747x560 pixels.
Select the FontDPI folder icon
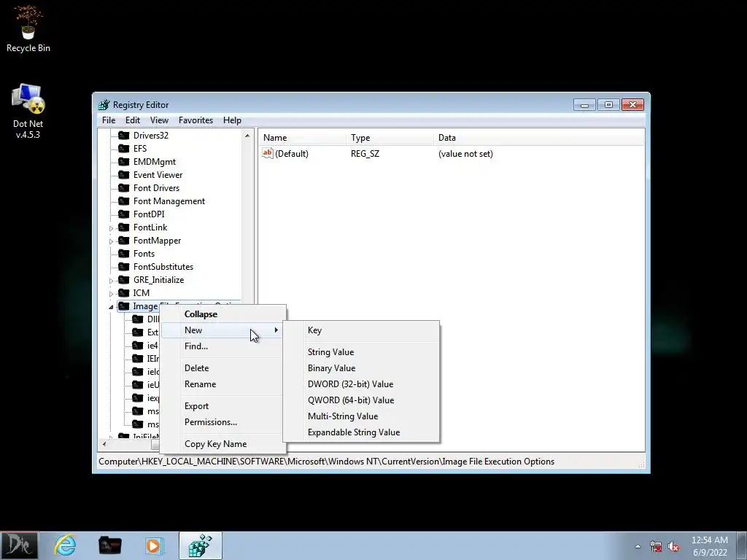click(124, 214)
